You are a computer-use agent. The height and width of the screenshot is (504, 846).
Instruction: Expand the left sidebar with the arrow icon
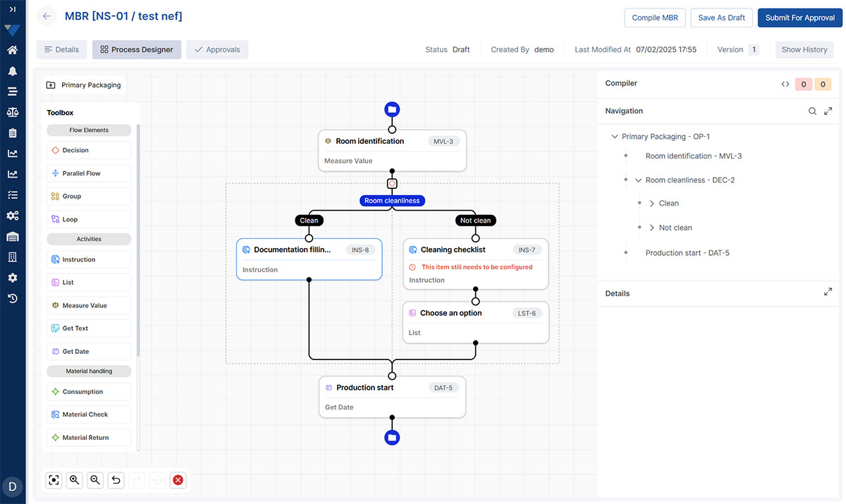tap(12, 9)
